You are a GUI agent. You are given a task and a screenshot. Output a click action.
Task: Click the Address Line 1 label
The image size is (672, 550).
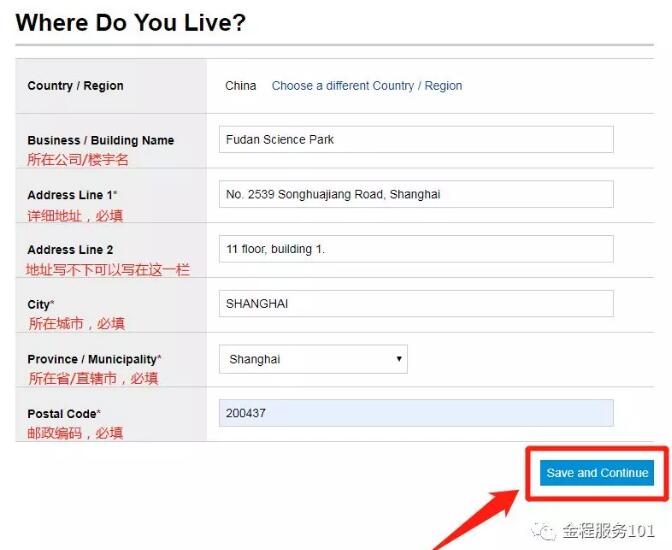point(73,195)
